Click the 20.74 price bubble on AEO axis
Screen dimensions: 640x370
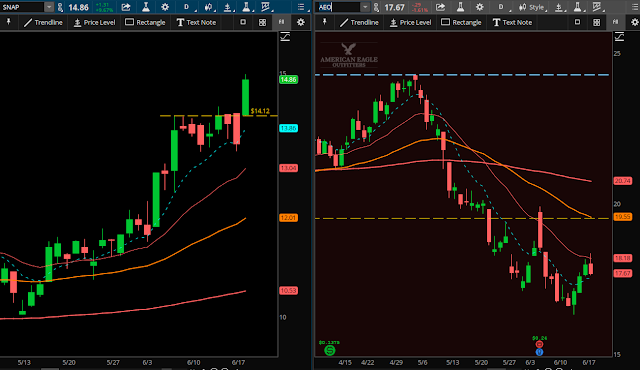point(623,181)
